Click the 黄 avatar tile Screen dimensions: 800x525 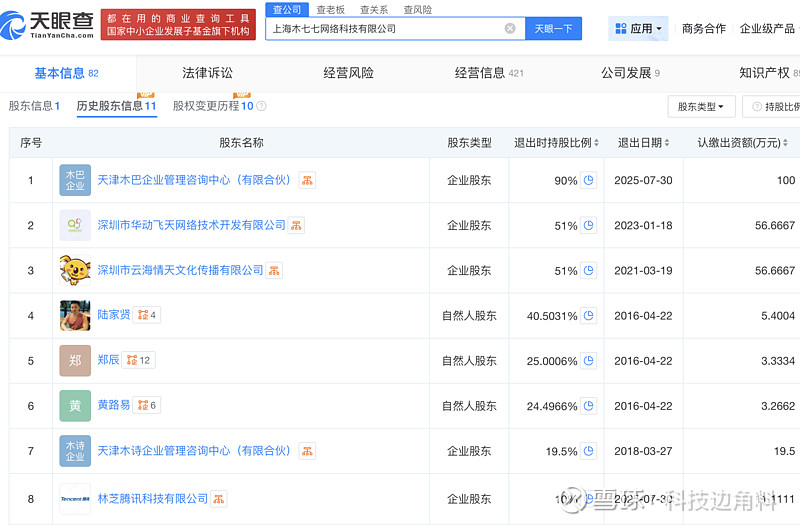75,406
